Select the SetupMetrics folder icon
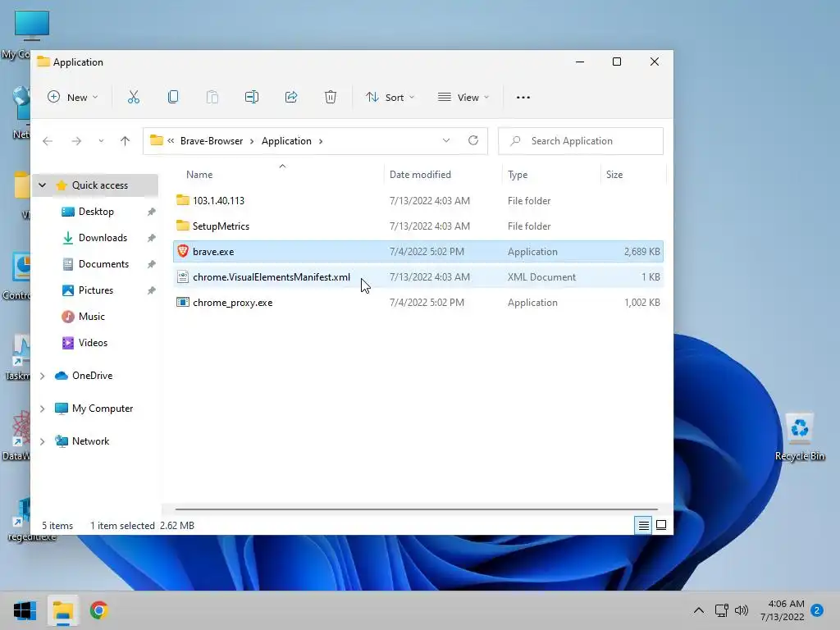The width and height of the screenshot is (840, 630). point(183,226)
